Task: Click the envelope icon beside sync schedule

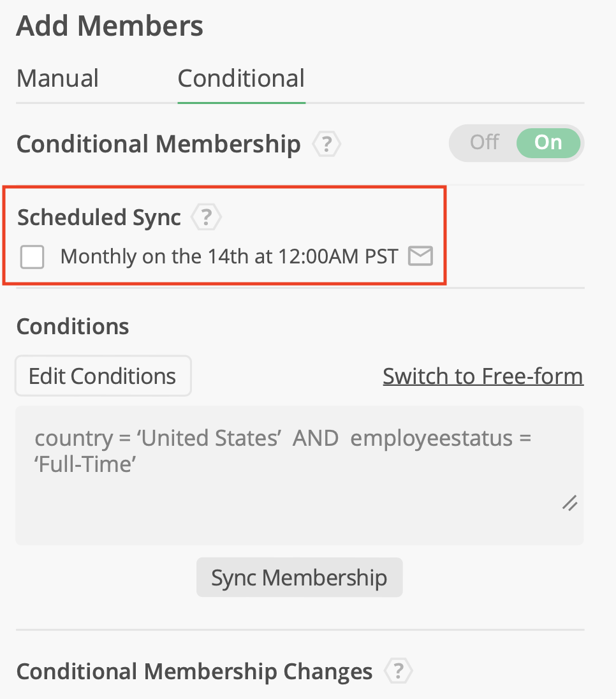Action: click(420, 256)
